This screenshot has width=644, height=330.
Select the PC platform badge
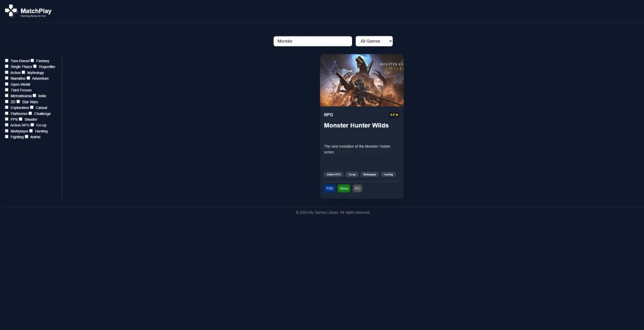[357, 188]
